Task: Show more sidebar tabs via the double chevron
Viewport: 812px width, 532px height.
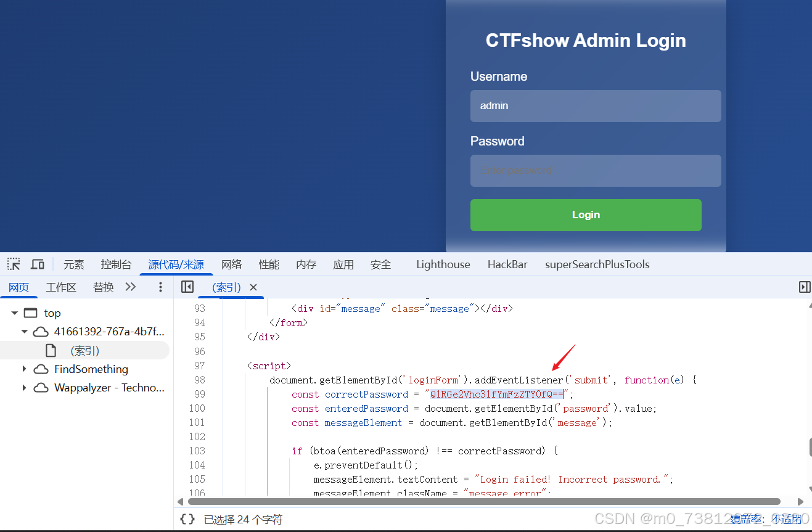Action: click(x=130, y=287)
